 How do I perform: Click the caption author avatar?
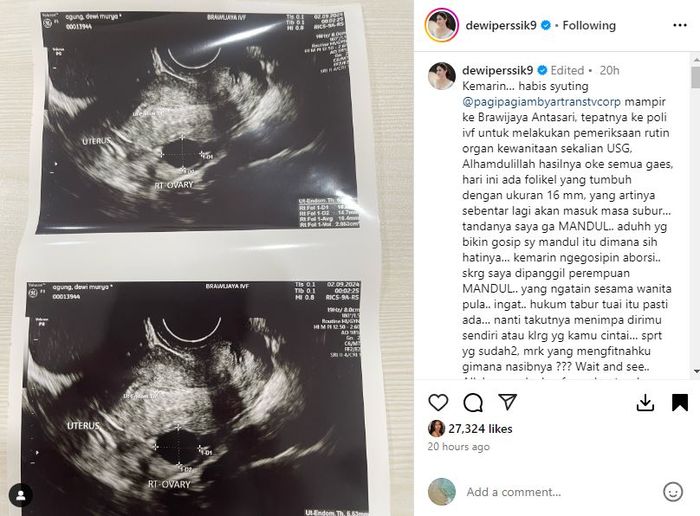point(442,76)
